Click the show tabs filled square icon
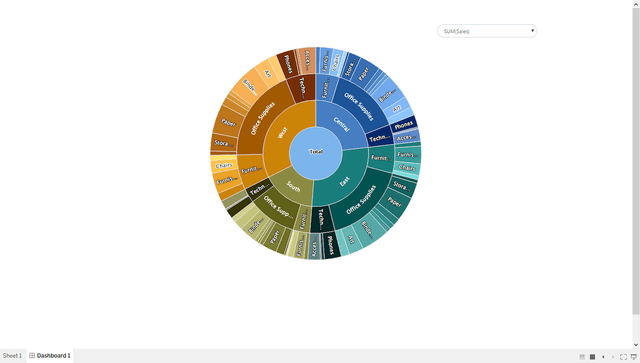This screenshot has height=363, width=640. tap(592, 357)
